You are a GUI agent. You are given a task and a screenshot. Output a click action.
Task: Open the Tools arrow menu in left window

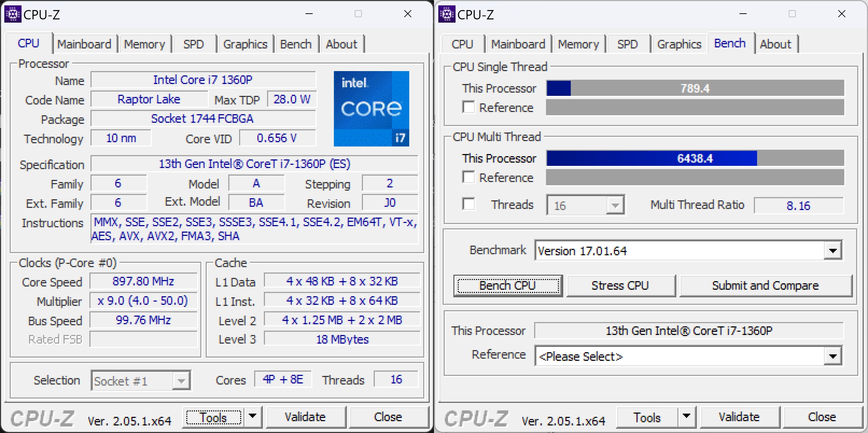click(x=253, y=416)
